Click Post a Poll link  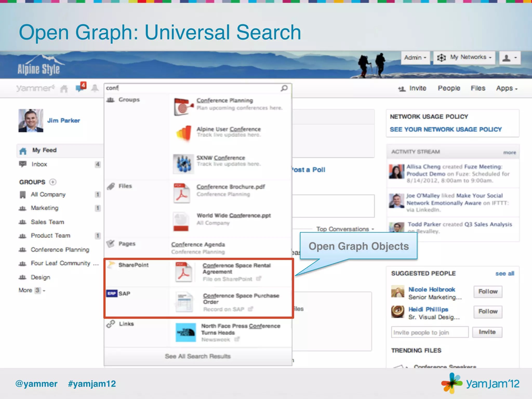coord(309,170)
